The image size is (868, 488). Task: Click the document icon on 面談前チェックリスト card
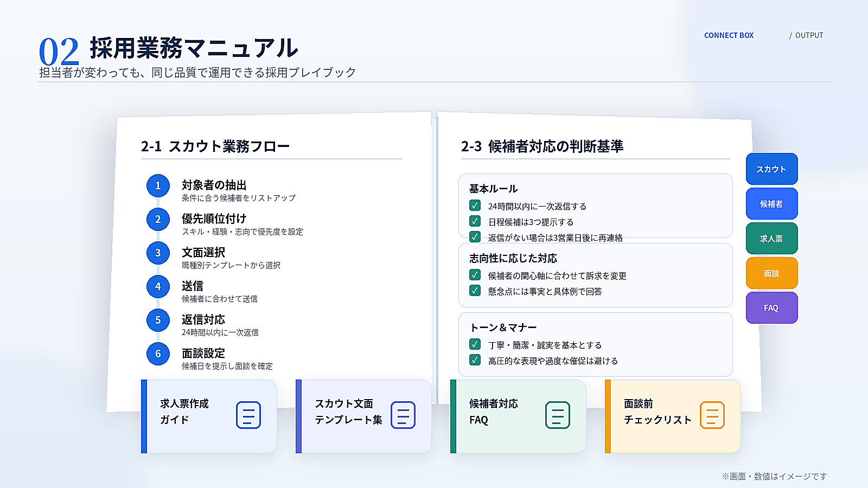pyautogui.click(x=712, y=415)
